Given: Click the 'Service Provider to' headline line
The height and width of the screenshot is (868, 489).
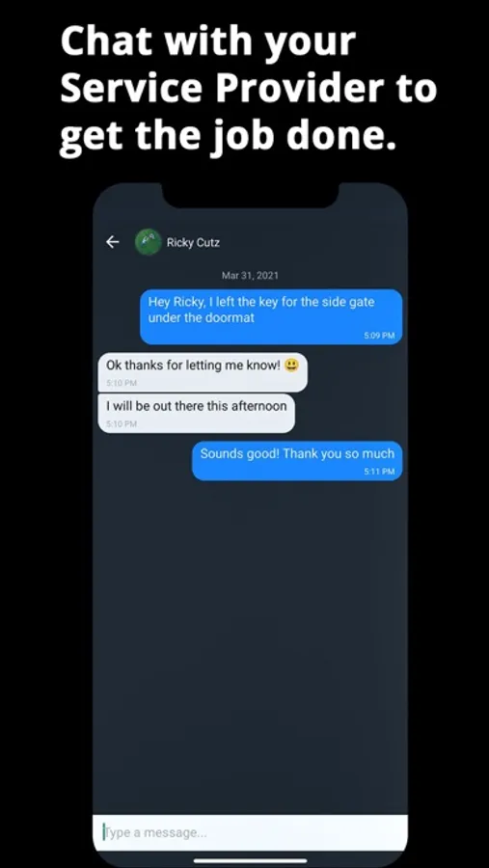Looking at the screenshot, I should [x=248, y=88].
